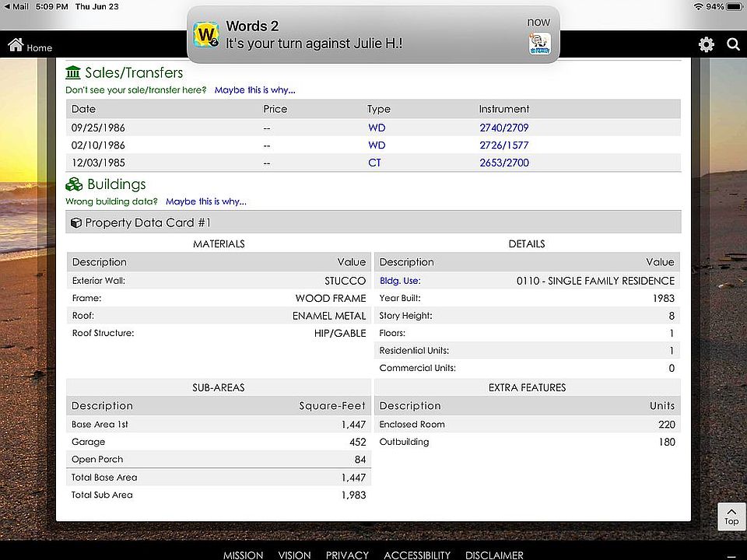Image resolution: width=747 pixels, height=560 pixels.
Task: Select the date 12/03/1985
Action: point(98,163)
